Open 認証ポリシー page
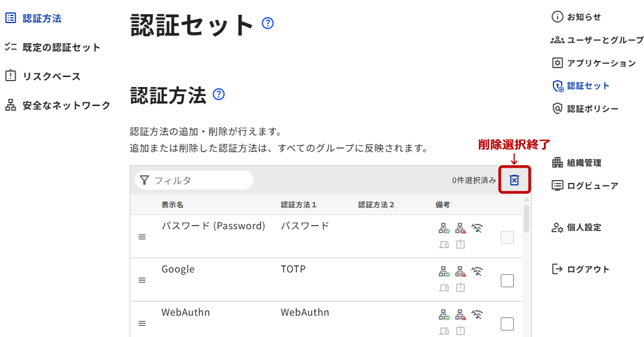Image resolution: width=644 pixels, height=337 pixels. click(x=593, y=108)
